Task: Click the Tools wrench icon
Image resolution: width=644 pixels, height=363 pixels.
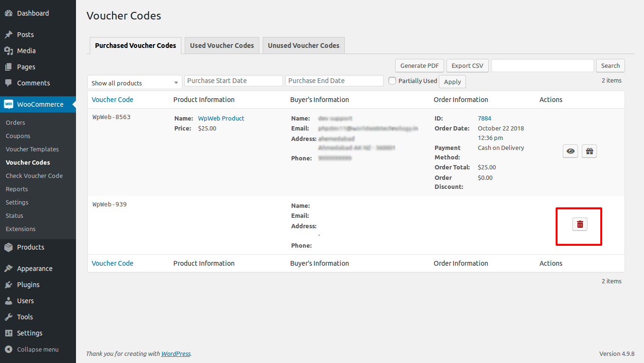Action: tap(9, 317)
